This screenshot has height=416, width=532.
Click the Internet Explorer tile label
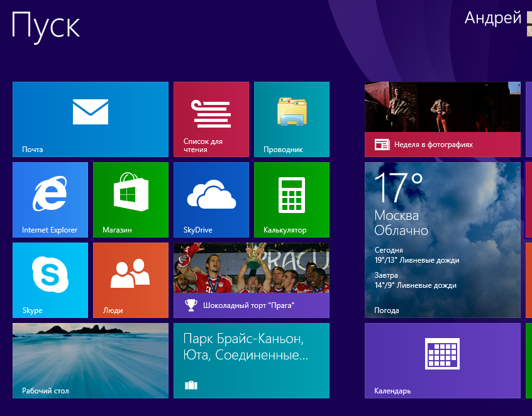coord(50,230)
